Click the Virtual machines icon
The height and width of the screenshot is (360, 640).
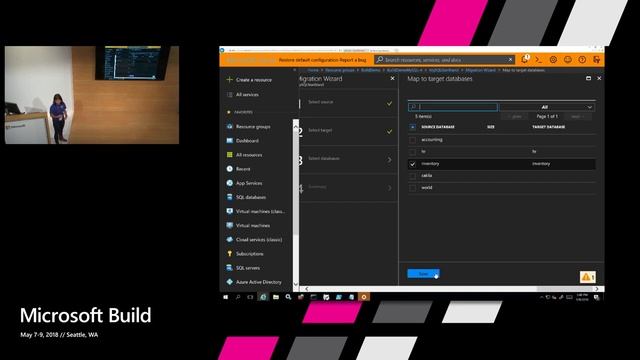click(229, 225)
